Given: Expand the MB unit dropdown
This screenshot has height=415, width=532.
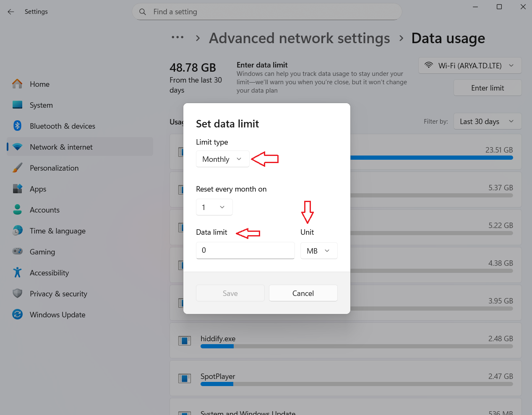Looking at the screenshot, I should point(319,251).
